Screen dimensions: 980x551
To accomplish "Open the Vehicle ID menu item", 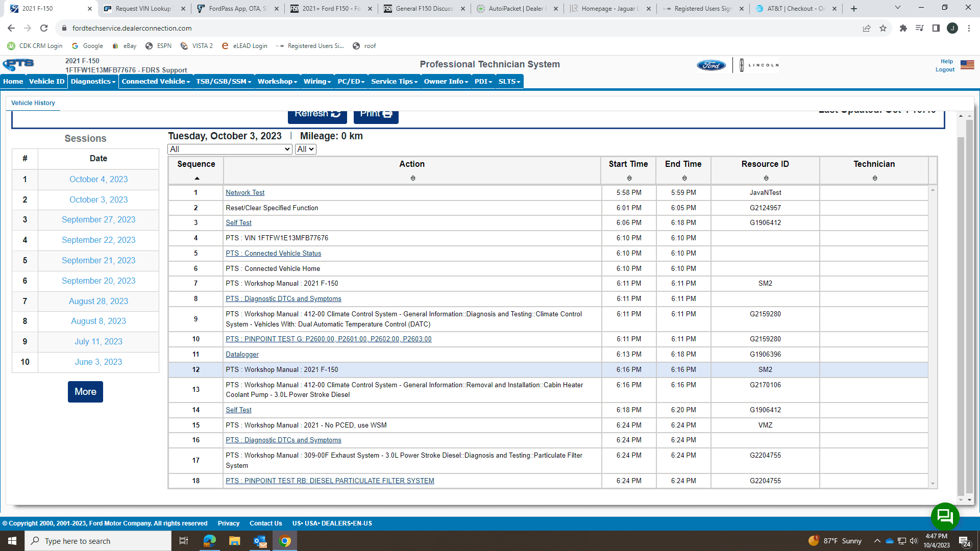I will (46, 82).
